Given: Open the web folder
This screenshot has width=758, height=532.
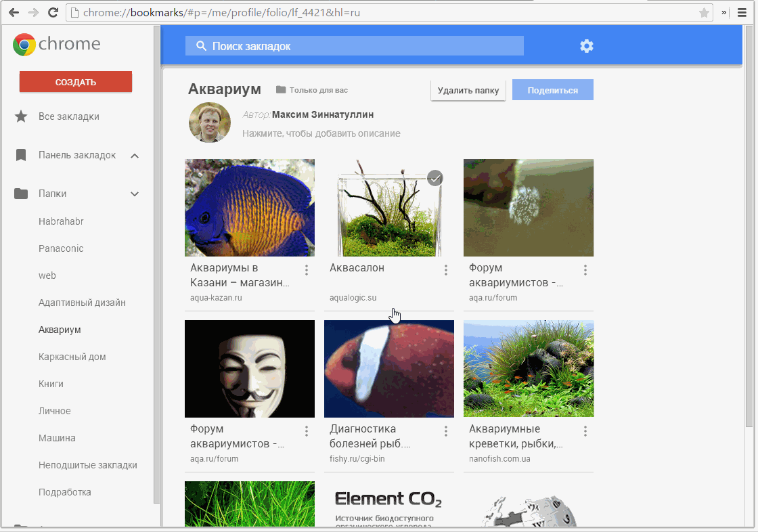Looking at the screenshot, I should [47, 275].
